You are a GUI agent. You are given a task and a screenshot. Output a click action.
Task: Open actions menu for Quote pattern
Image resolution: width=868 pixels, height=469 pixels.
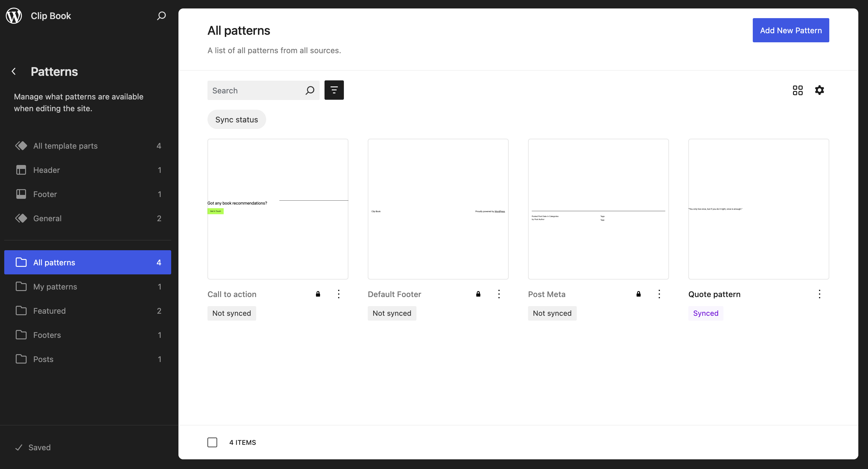[x=820, y=294]
